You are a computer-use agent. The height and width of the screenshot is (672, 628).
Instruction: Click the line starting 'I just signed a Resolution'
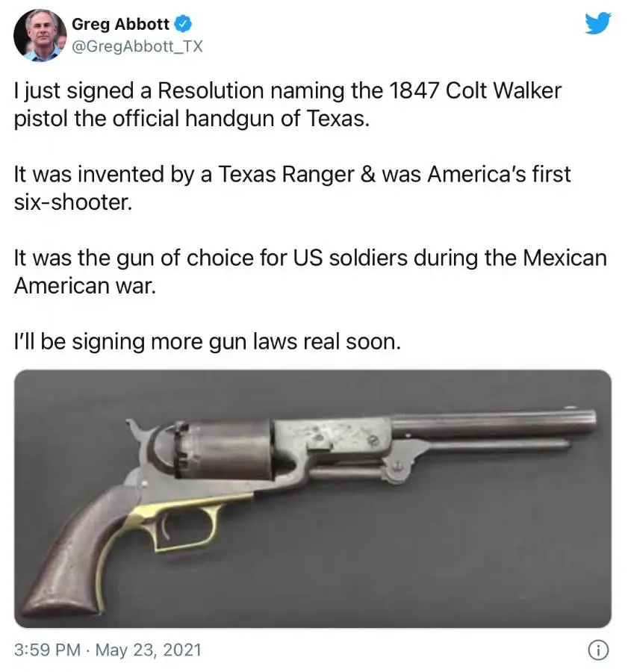tap(287, 91)
